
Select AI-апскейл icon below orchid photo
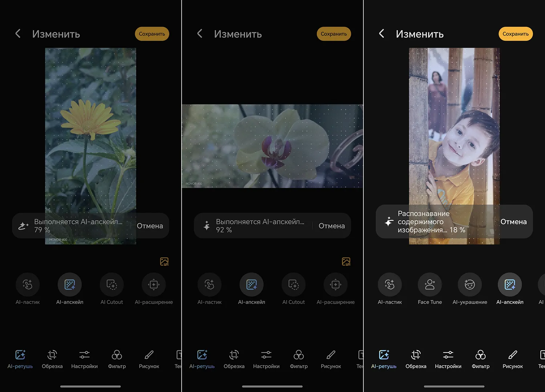point(251,285)
